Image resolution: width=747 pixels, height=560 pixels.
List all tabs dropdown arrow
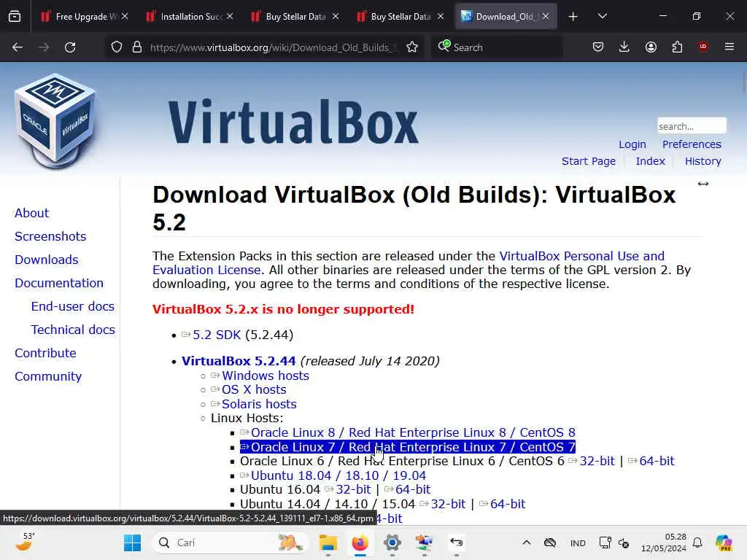(602, 16)
